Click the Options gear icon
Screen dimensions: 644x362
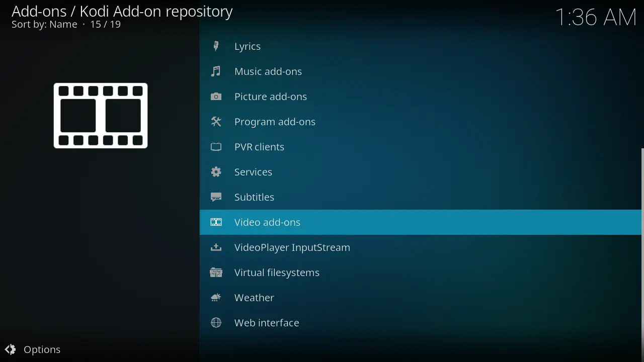(10, 349)
